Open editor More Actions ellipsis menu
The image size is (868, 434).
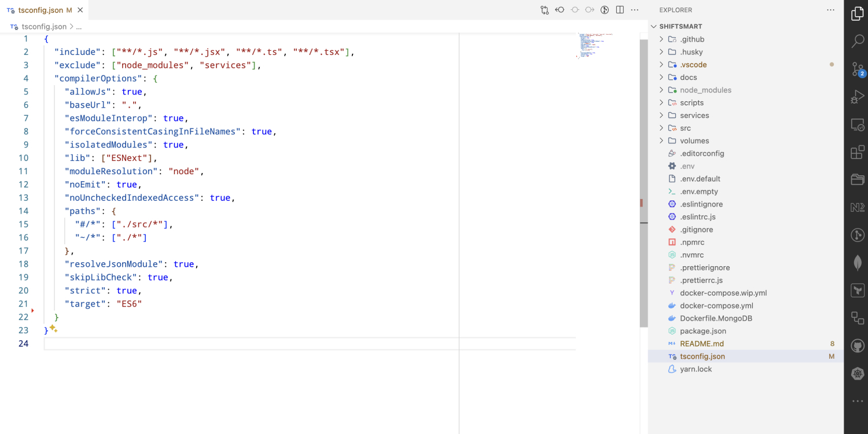point(635,10)
